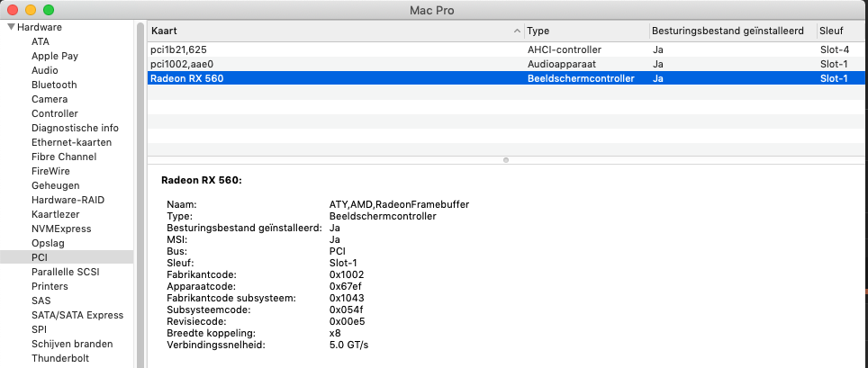Viewport: 868px width, 368px height.
Task: Select the pci1b21,625 AHCI-controller row
Action: [x=360, y=49]
